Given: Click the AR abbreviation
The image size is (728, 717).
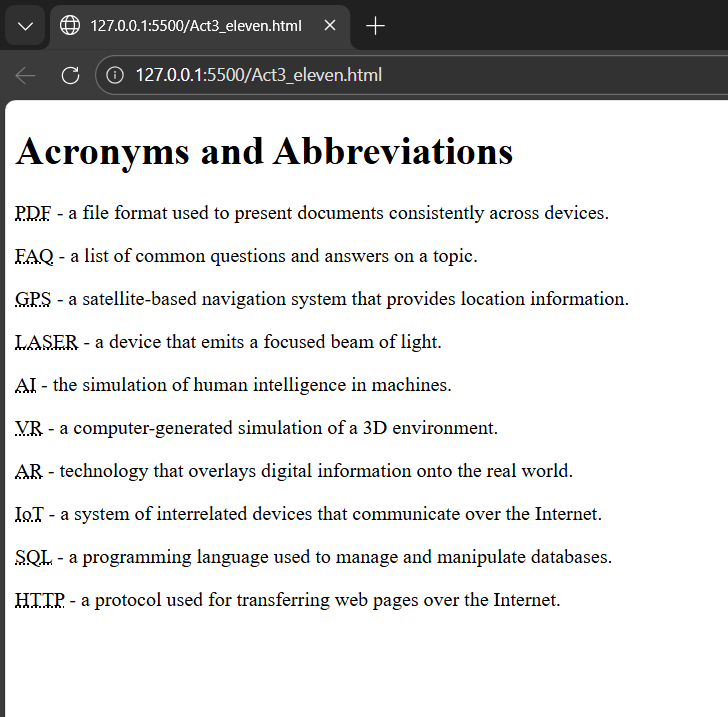Looking at the screenshot, I should 29,471.
